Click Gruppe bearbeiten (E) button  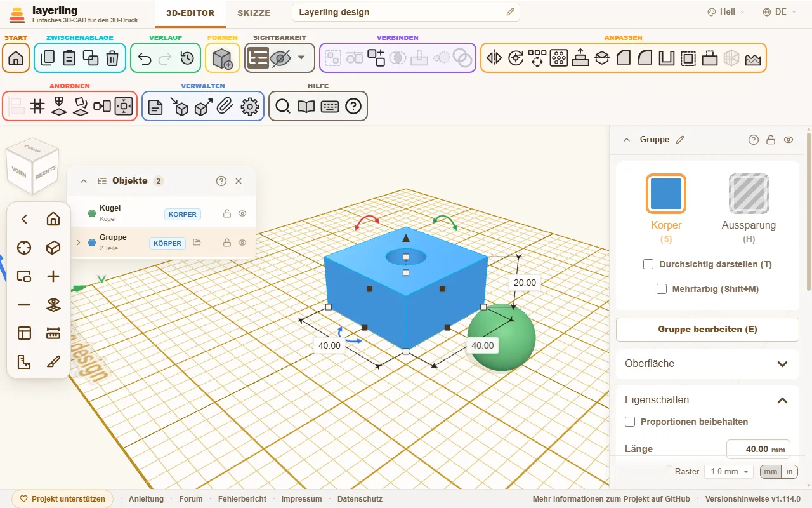pos(707,330)
